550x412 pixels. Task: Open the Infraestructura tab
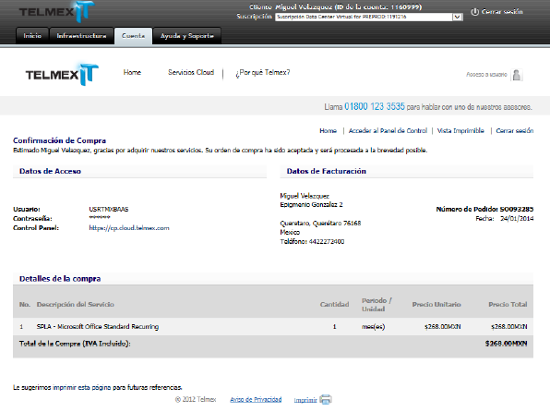coord(81,36)
